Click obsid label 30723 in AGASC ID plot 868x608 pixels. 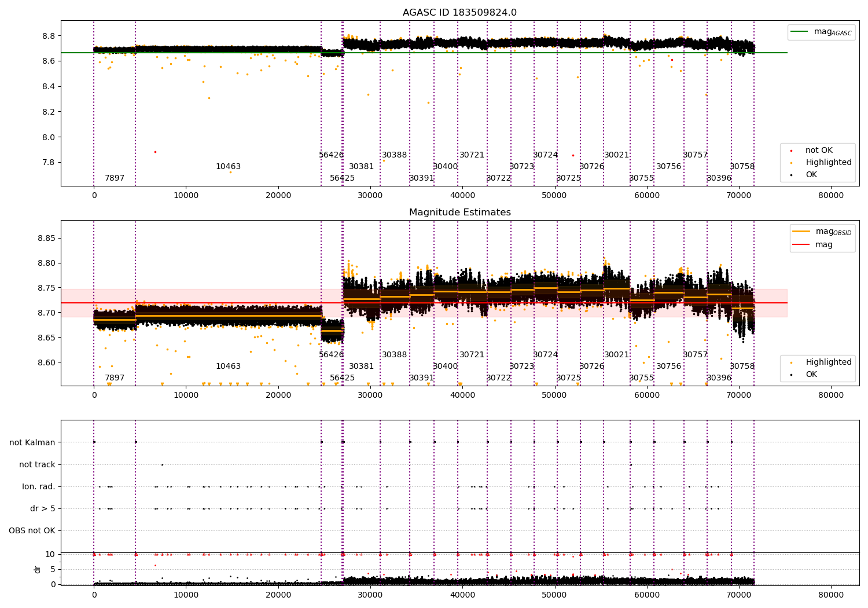tap(521, 166)
